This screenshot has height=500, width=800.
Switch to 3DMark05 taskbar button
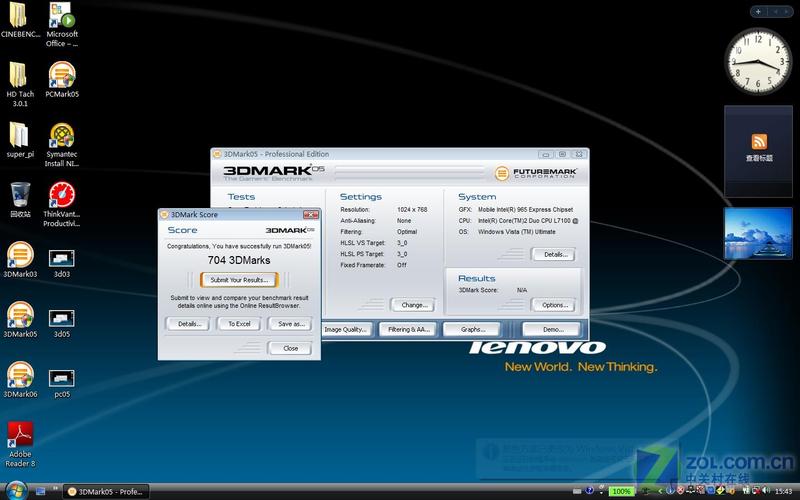pyautogui.click(x=107, y=492)
